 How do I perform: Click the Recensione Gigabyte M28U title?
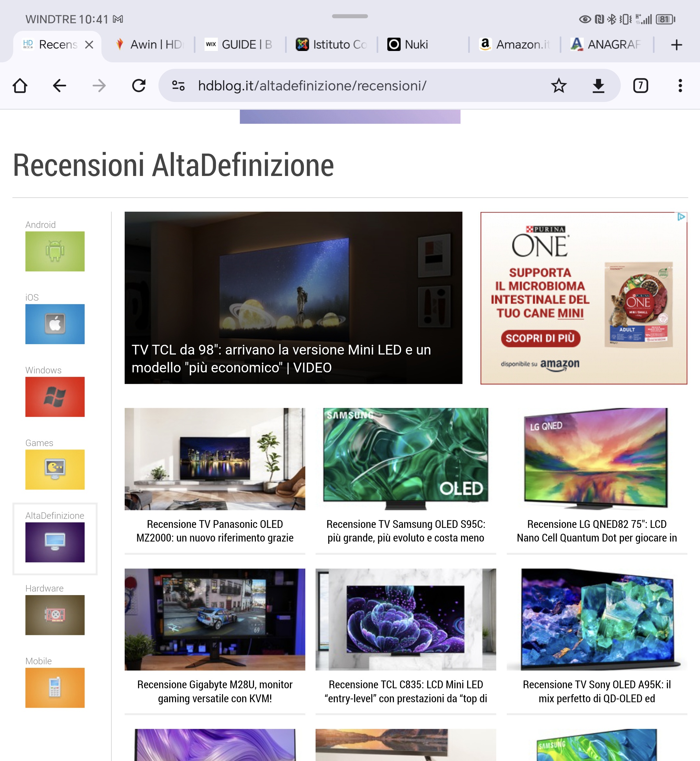pos(215,692)
